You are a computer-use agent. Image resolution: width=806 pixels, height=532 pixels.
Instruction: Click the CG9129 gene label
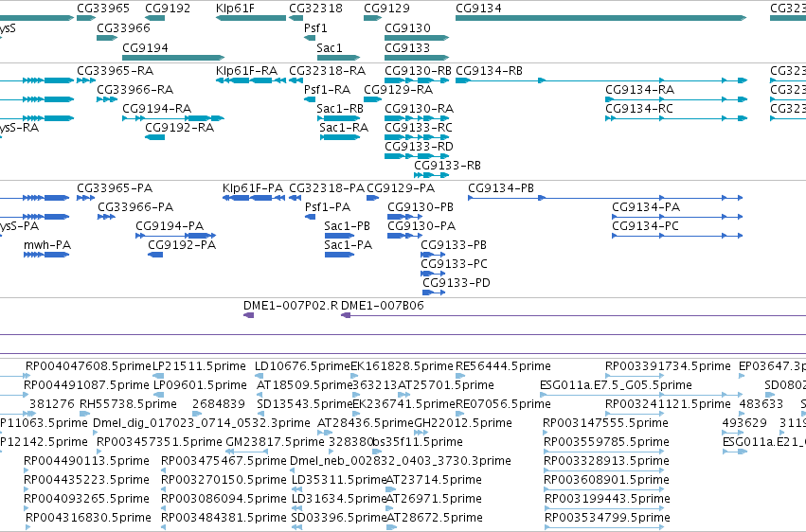pyautogui.click(x=386, y=9)
